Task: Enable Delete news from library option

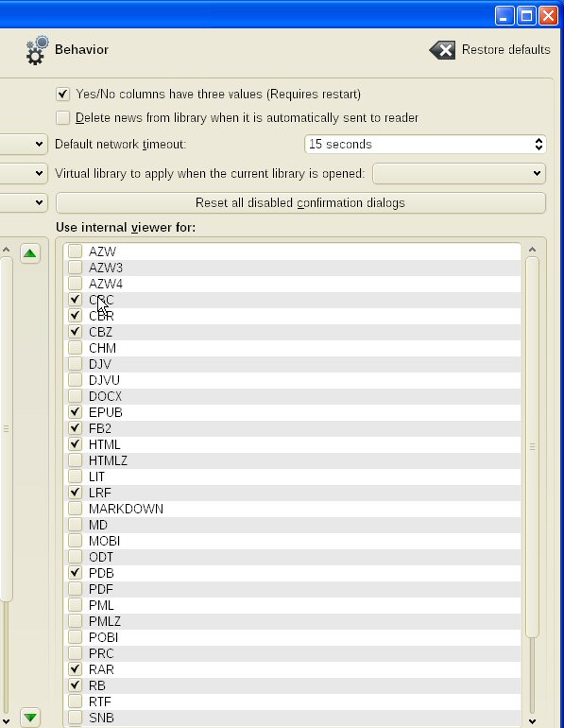Action: pos(62,118)
